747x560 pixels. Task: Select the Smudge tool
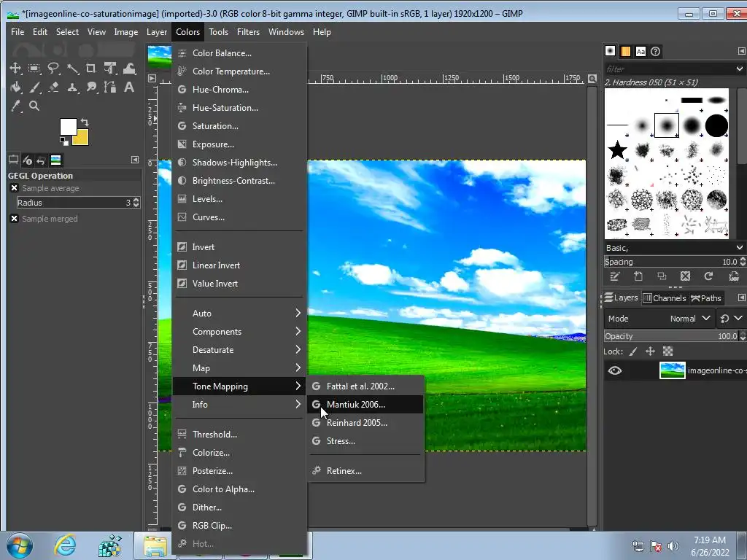[91, 87]
